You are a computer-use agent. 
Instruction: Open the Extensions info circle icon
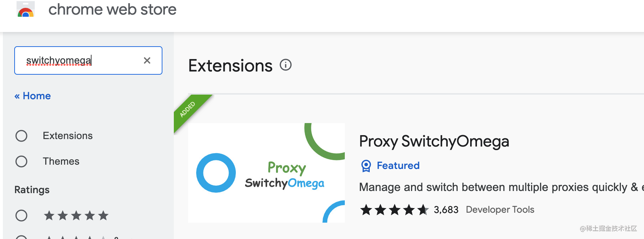click(286, 65)
